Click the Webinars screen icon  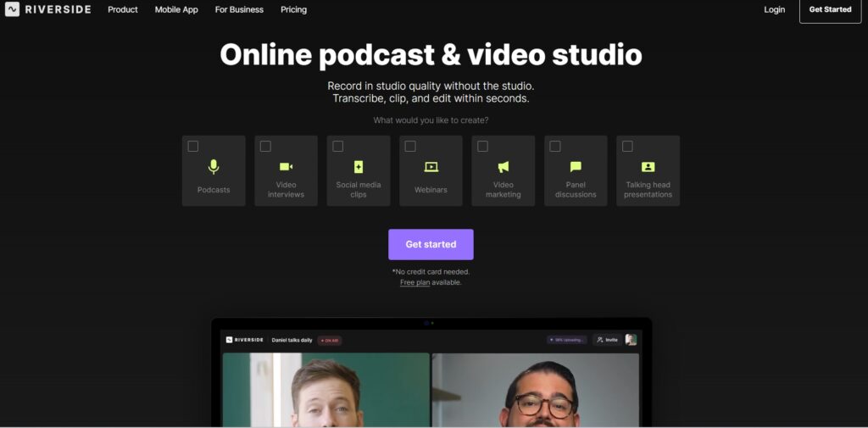[x=431, y=167]
